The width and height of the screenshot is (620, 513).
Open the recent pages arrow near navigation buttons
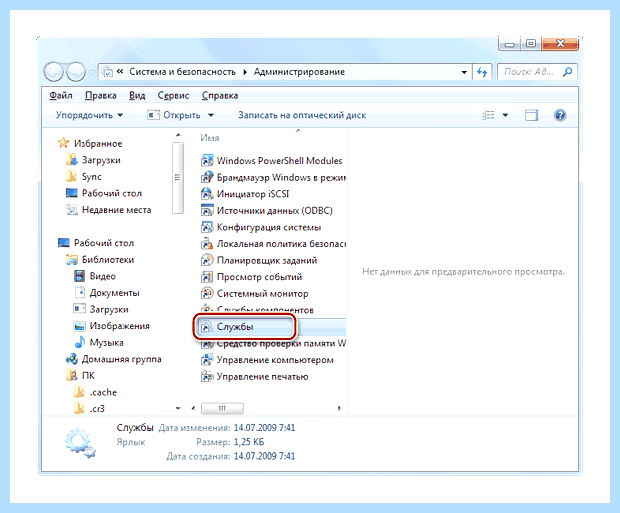tap(92, 72)
